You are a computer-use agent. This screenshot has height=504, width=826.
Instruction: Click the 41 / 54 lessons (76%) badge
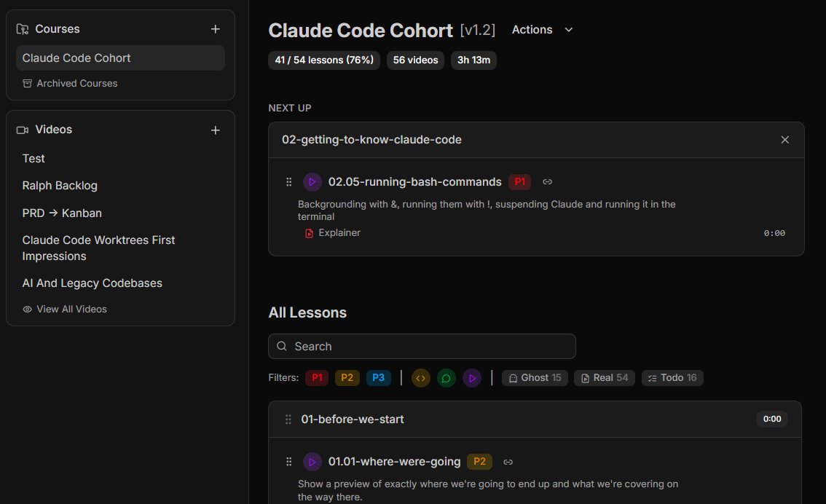point(324,60)
